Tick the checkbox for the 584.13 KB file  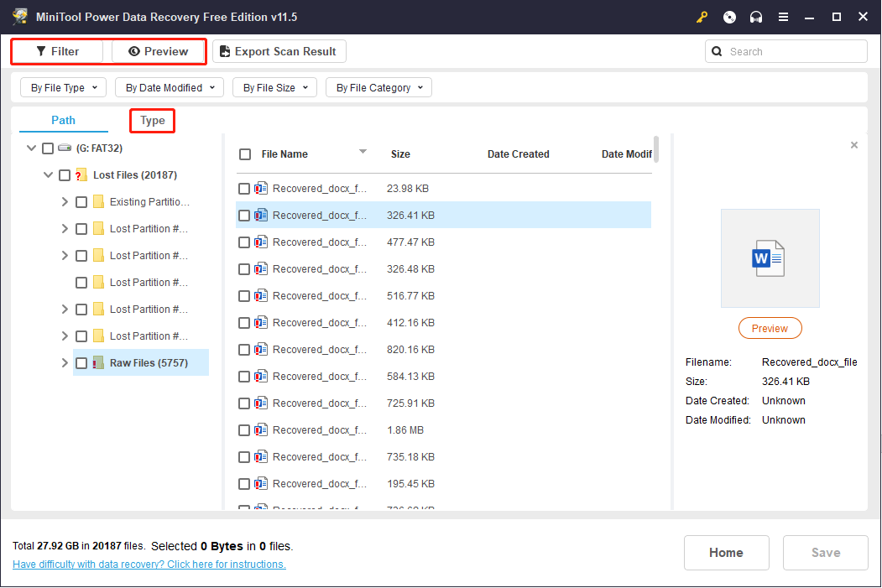243,377
